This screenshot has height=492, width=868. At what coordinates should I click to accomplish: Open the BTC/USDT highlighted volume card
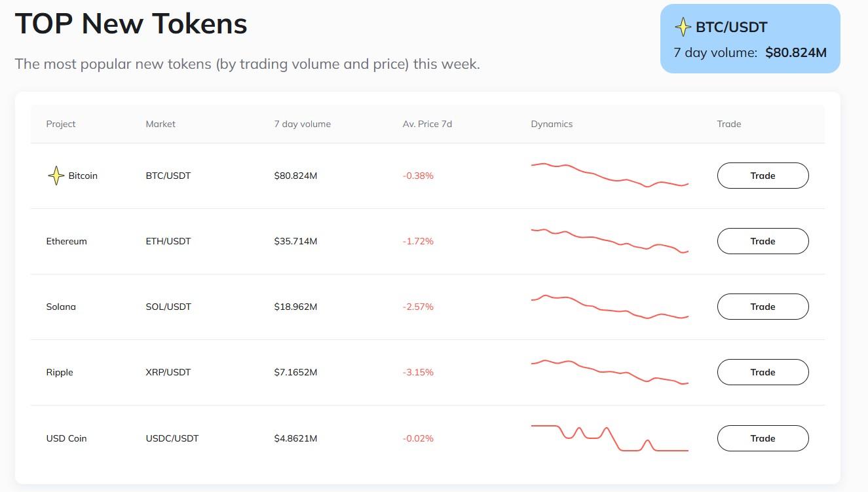tap(750, 39)
